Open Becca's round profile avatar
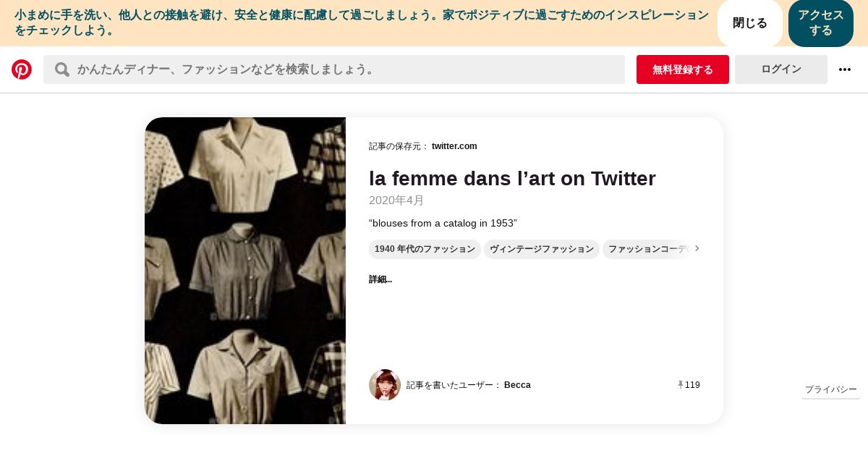 click(385, 385)
